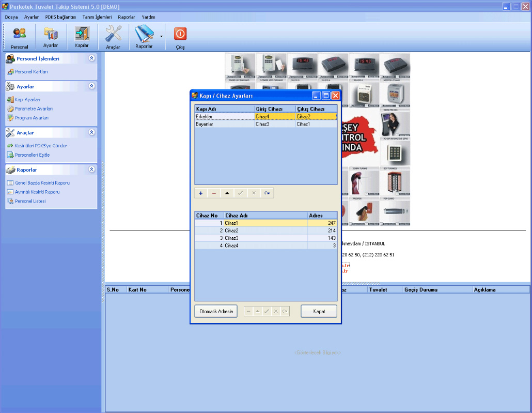Collapse the Ayarlar sidebar section
Image resolution: width=532 pixels, height=413 pixels.
(x=91, y=86)
